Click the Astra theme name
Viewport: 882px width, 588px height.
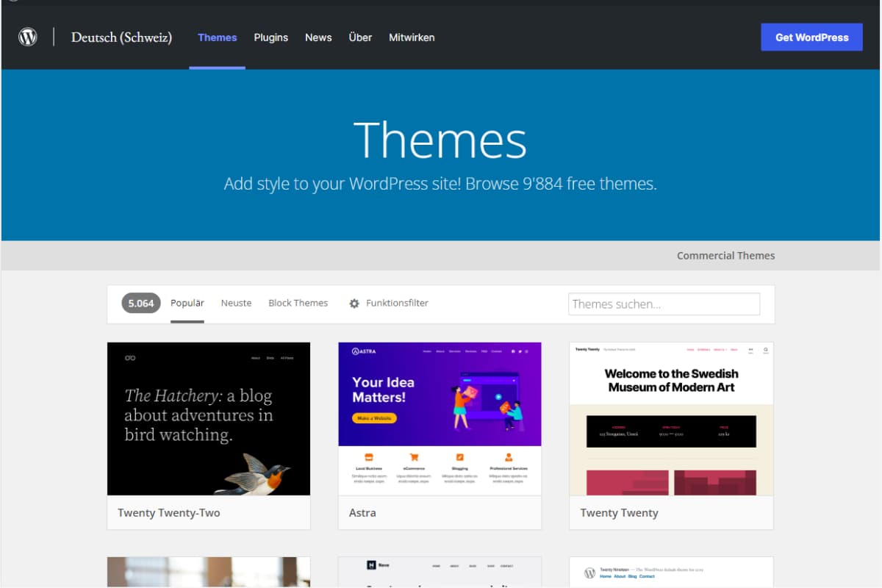point(362,513)
